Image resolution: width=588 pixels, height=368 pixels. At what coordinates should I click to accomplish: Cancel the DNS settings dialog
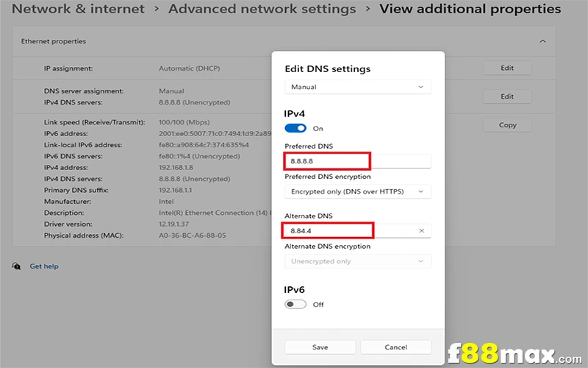point(395,347)
